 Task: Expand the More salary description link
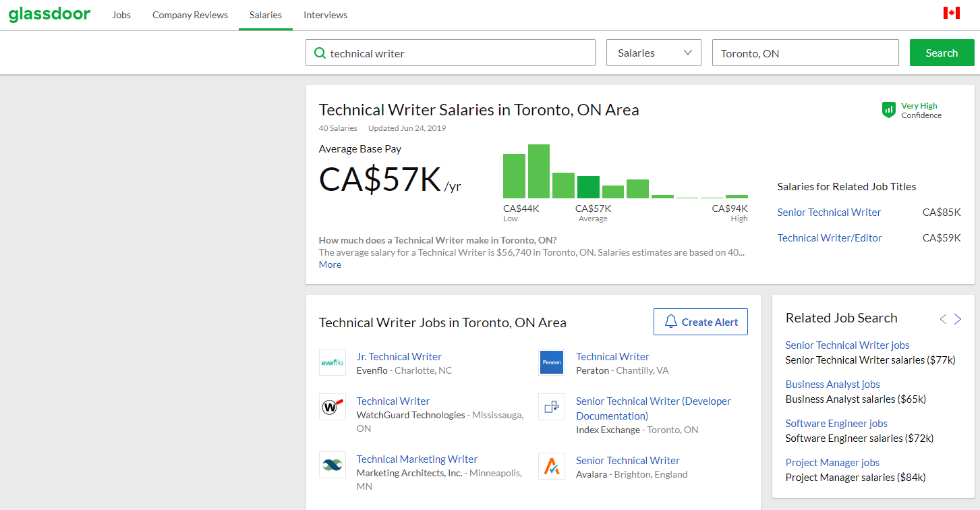(330, 264)
